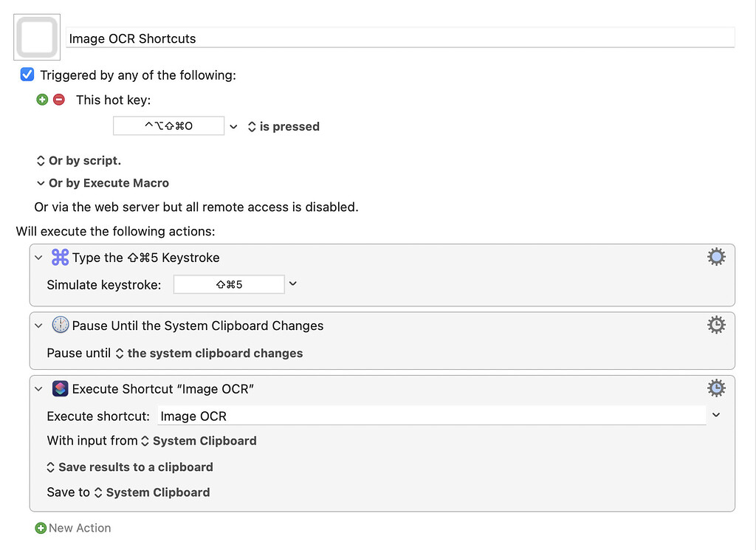Collapse the Execute Shortcut "Image OCR" action
The width and height of the screenshot is (756, 550).
(39, 388)
